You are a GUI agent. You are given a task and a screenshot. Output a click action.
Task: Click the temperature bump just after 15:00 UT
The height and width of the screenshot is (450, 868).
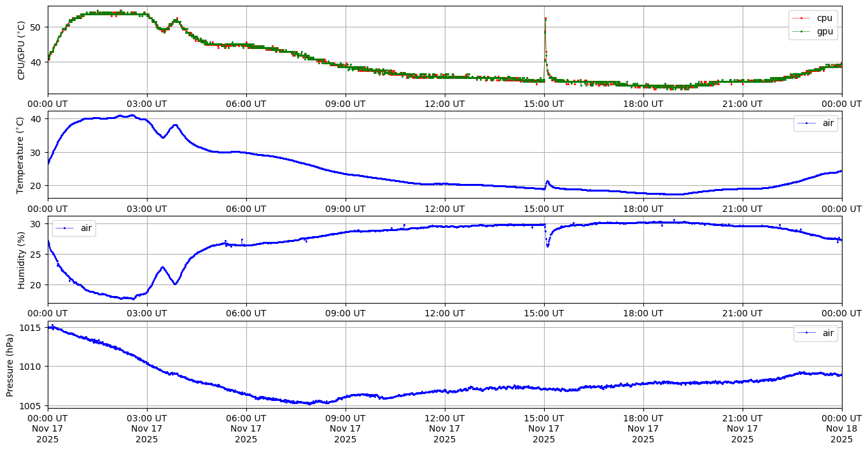point(547,181)
